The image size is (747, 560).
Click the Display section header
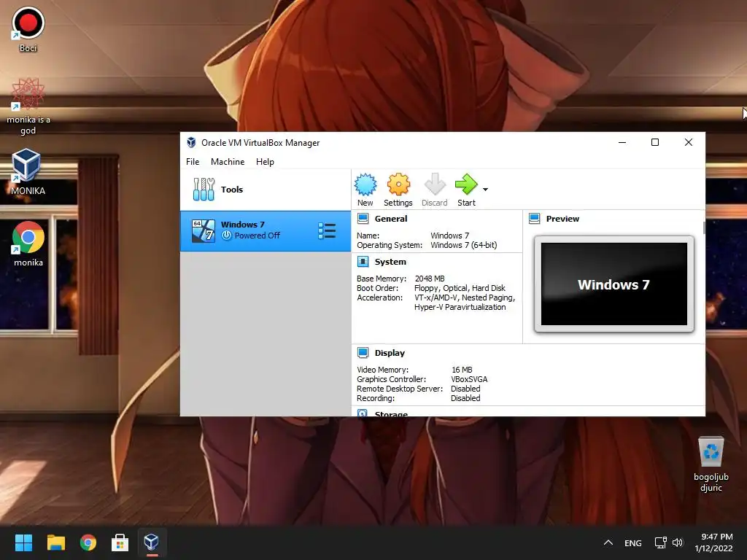[x=390, y=353]
